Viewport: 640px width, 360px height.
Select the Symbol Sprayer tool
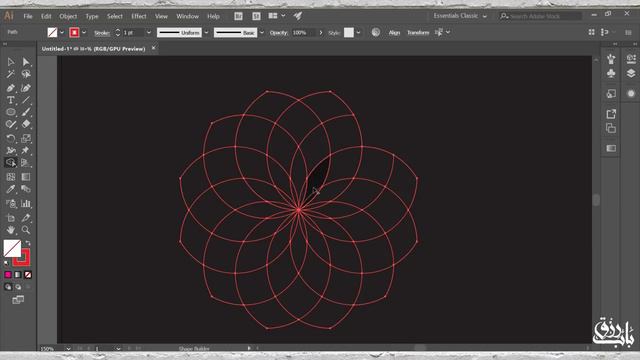pyautogui.click(x=11, y=203)
